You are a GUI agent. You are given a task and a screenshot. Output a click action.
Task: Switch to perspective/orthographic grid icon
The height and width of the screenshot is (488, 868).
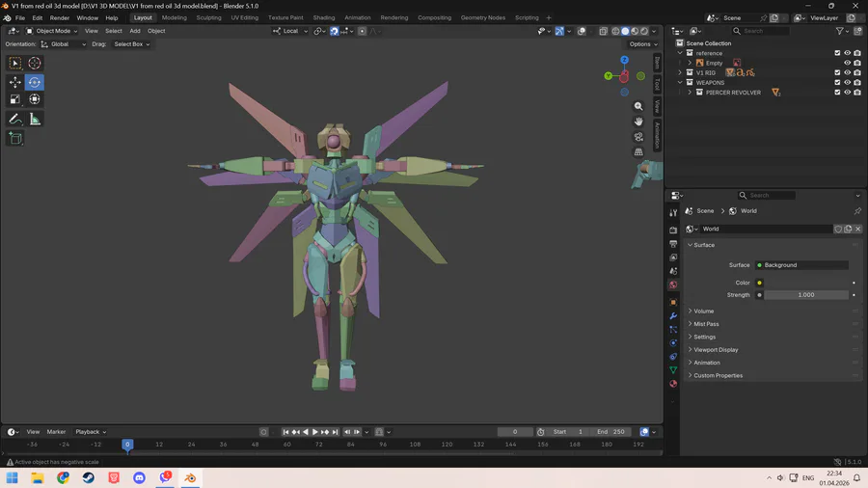[638, 152]
